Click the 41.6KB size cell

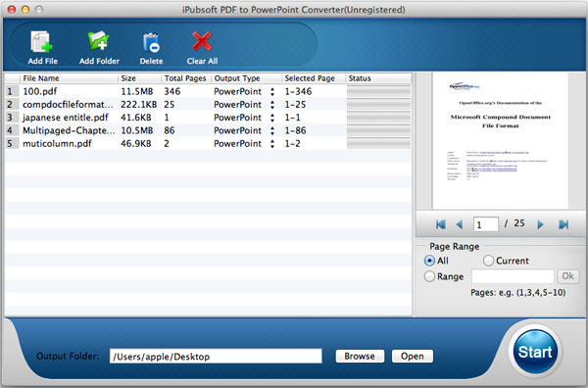136,118
